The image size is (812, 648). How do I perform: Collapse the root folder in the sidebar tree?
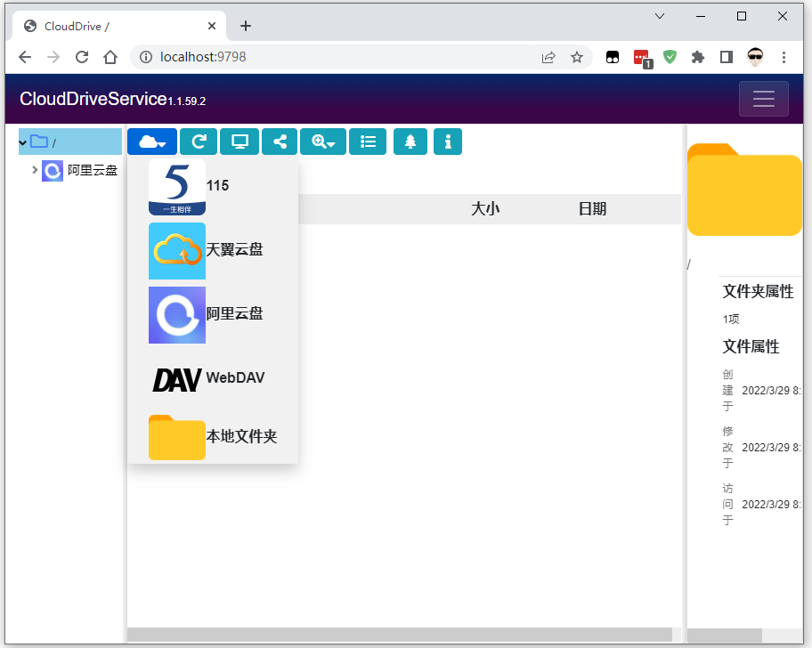22,142
